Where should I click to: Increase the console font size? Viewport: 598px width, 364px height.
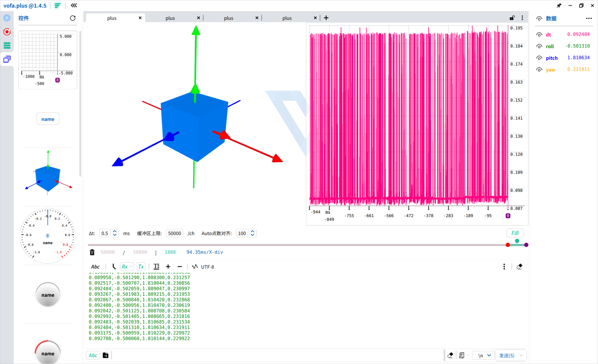click(x=168, y=267)
